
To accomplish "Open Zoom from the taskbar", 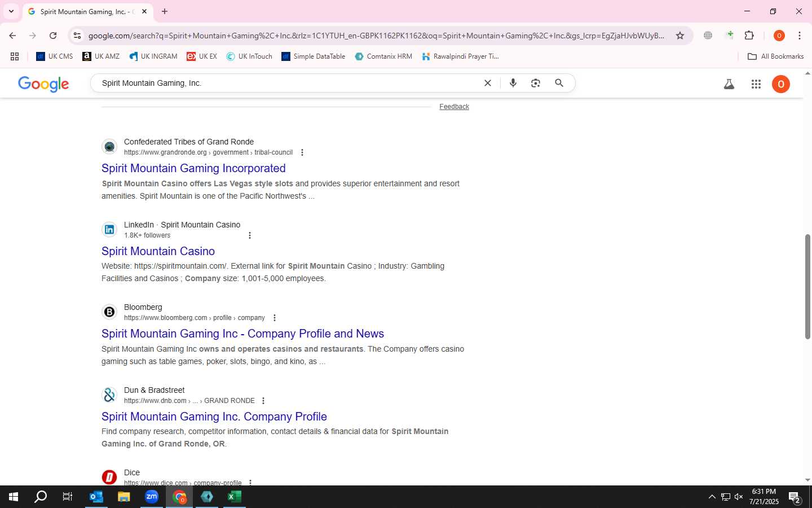I will pos(152,497).
